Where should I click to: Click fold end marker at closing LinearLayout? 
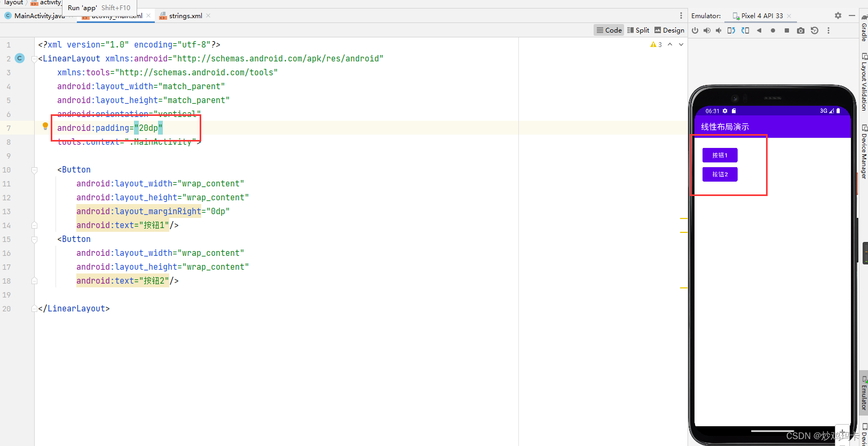(34, 309)
